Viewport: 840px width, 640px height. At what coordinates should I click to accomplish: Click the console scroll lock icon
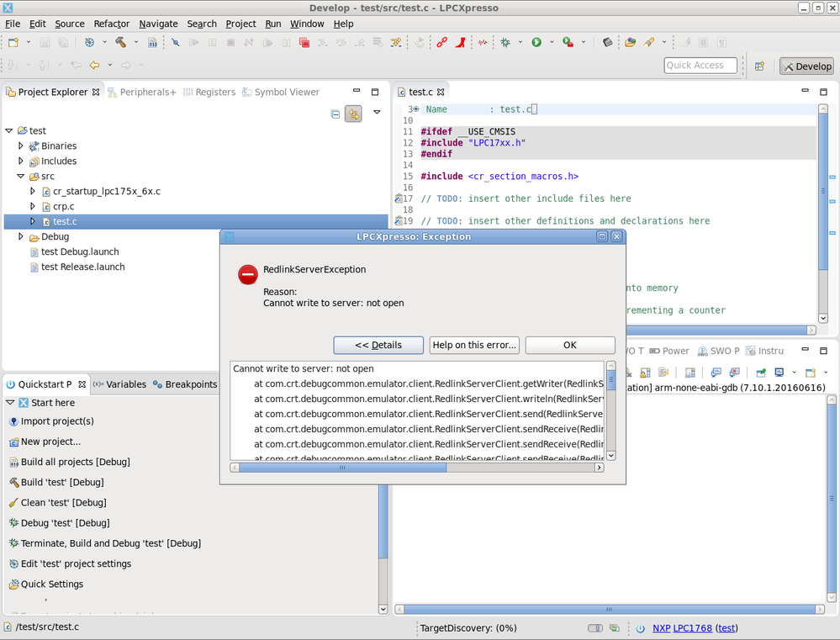point(646,372)
